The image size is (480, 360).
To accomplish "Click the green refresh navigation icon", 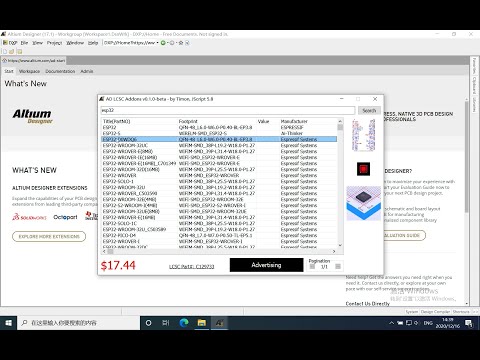I will pos(163,43).
